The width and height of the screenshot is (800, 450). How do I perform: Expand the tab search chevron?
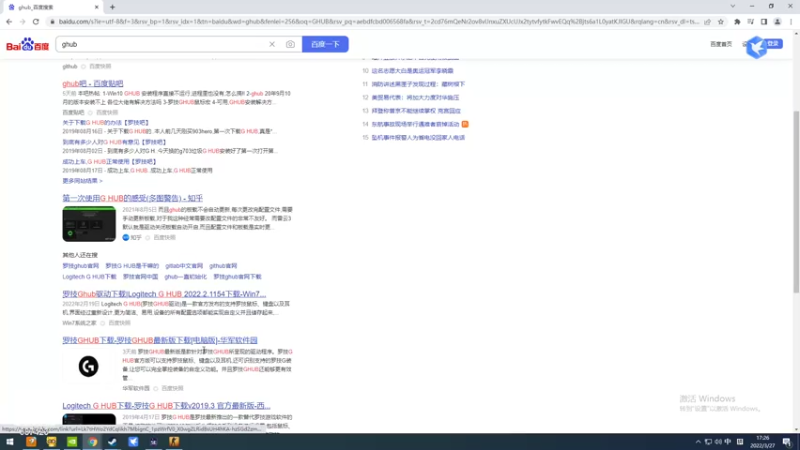click(x=733, y=7)
